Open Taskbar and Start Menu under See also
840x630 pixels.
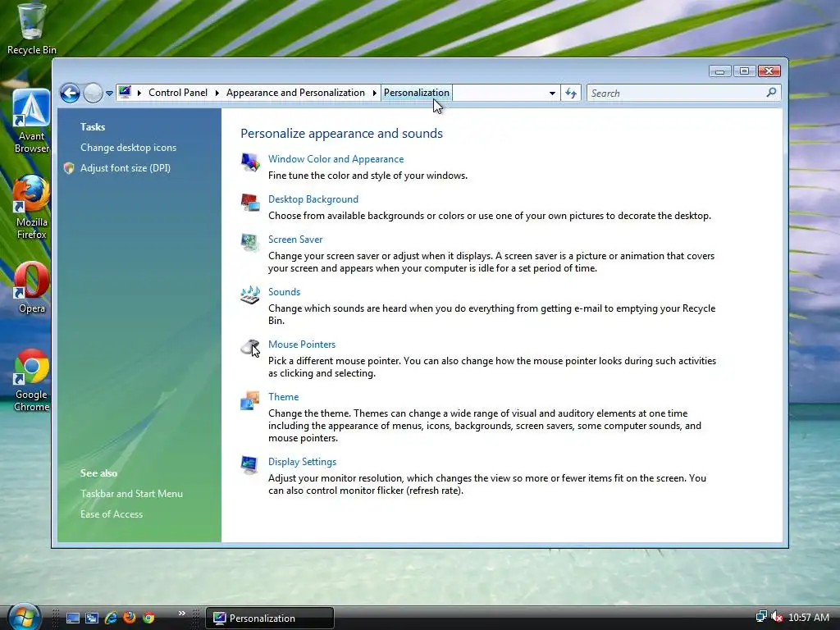[131, 493]
